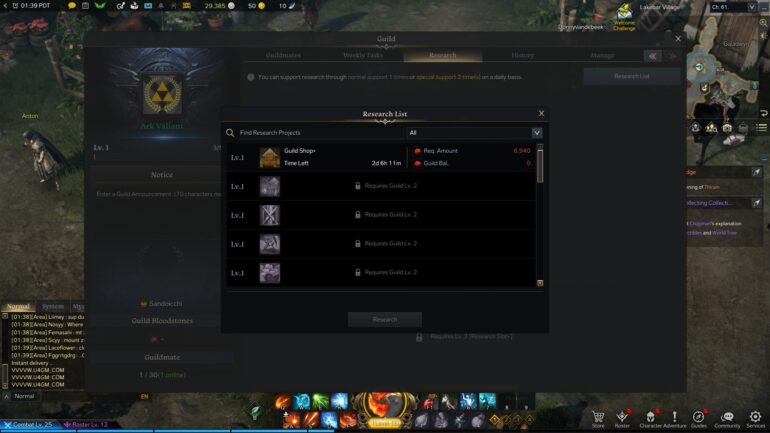Toggle the second quest tracker pin icon
The image size is (770, 433).
[756, 202]
